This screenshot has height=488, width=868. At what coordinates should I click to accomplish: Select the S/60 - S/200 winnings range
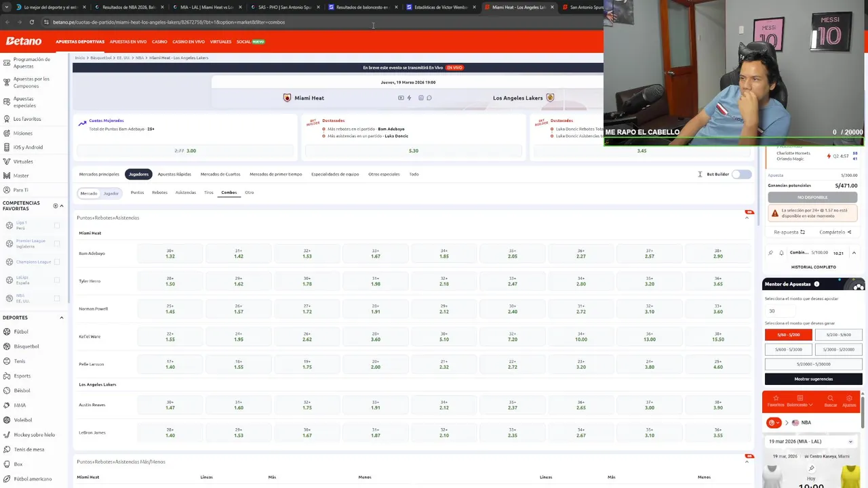tap(789, 335)
